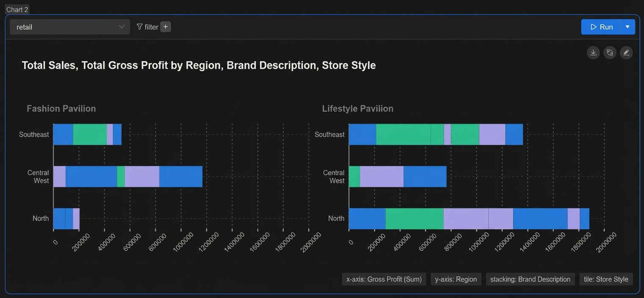This screenshot has height=298, width=644.
Task: Click the tile: Store Style chip
Action: [x=606, y=279]
